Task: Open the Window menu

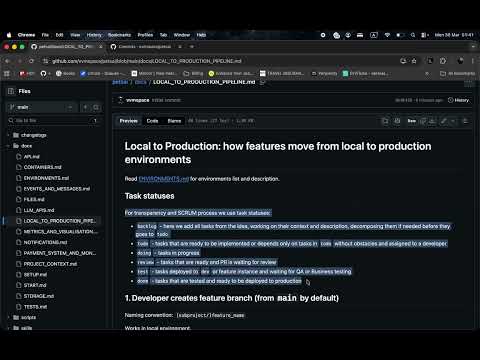Action: point(182,35)
